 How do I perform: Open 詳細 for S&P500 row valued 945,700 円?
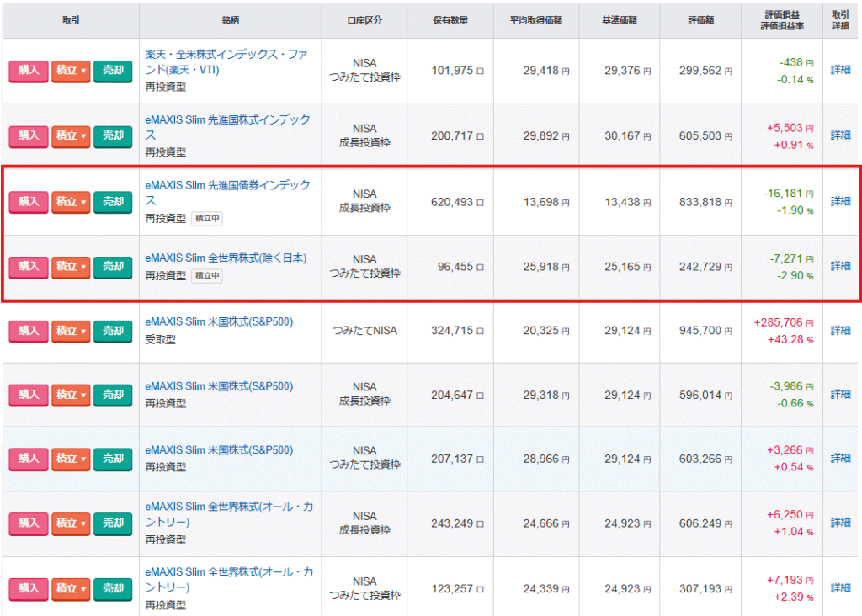pyautogui.click(x=840, y=330)
